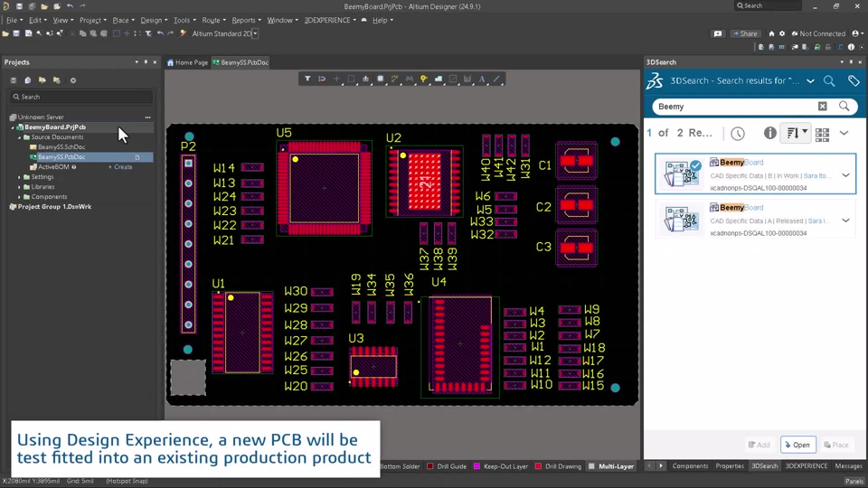
Task: Click the home icon in top right toolbar
Action: point(771,33)
